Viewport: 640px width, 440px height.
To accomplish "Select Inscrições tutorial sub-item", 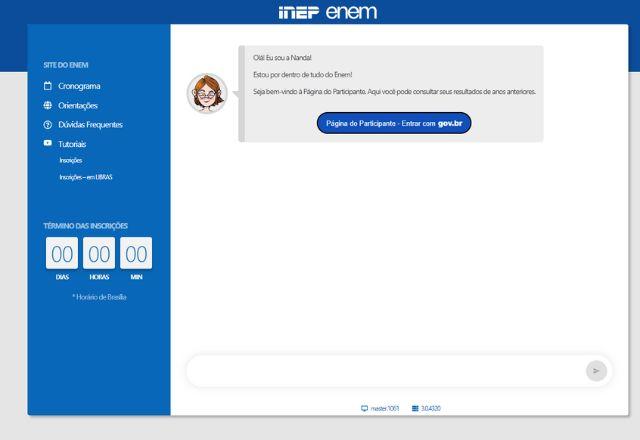I will pyautogui.click(x=71, y=160).
